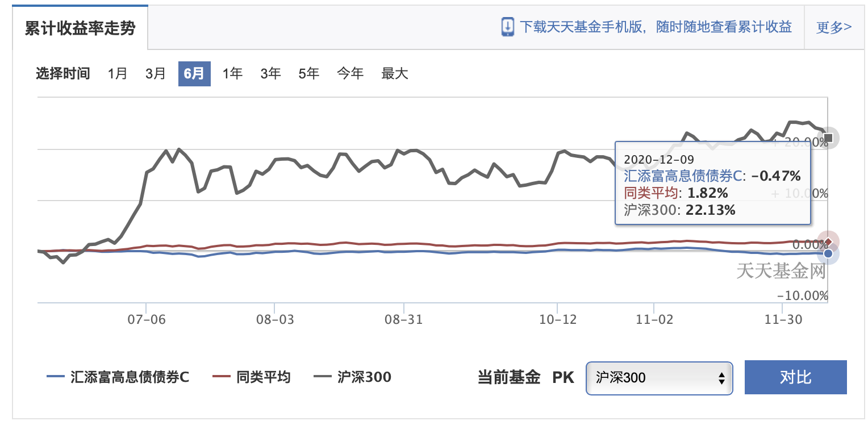Select the 累计收益率走势 tab
This screenshot has width=868, height=425.
[x=80, y=28]
